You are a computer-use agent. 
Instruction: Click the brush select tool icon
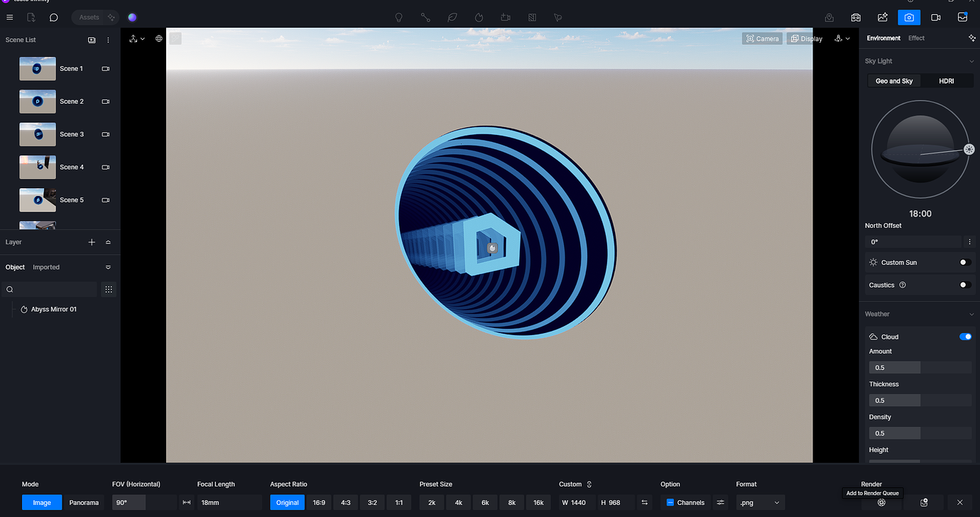558,17
